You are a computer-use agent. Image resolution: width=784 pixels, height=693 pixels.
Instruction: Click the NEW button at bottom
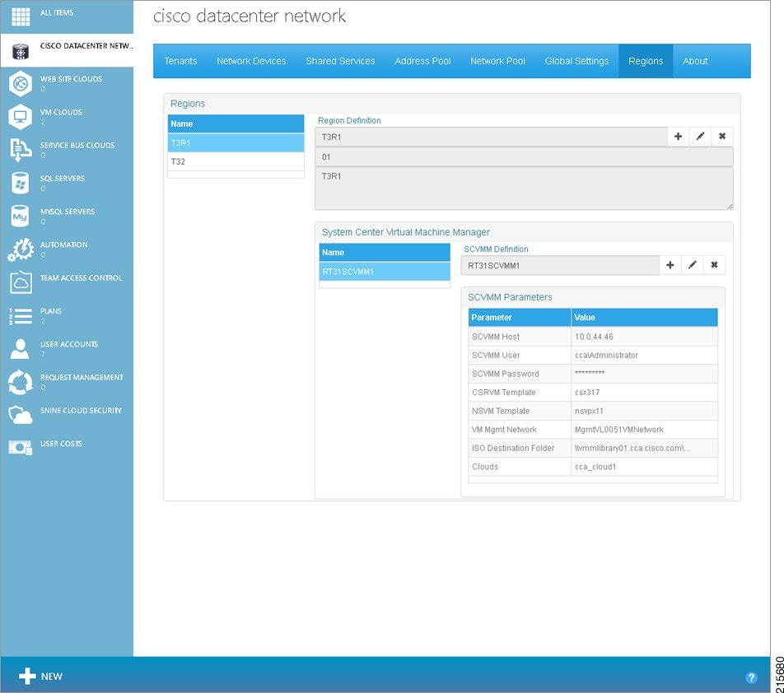pyautogui.click(x=40, y=676)
